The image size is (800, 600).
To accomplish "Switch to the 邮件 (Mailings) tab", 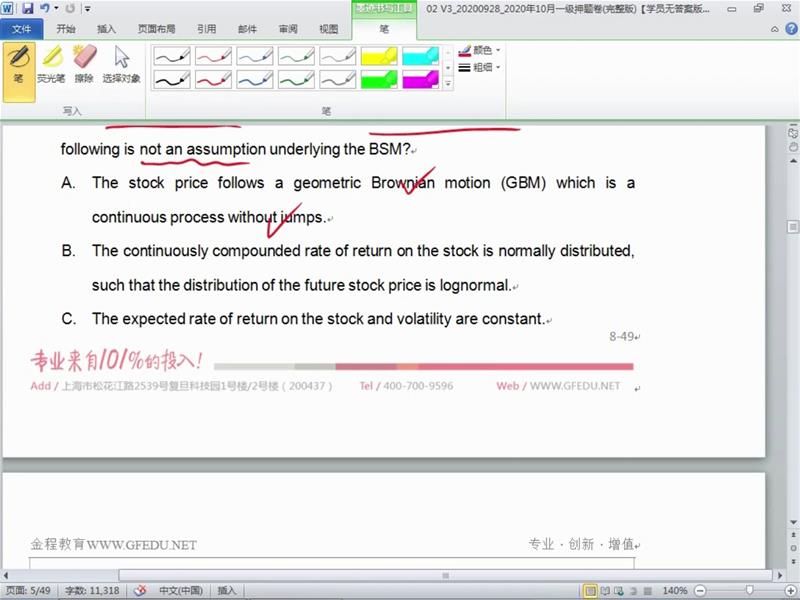I will click(x=247, y=29).
